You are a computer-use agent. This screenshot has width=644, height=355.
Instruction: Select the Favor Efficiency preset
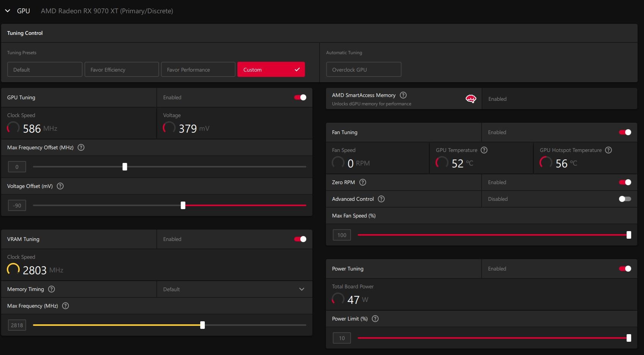(x=122, y=70)
